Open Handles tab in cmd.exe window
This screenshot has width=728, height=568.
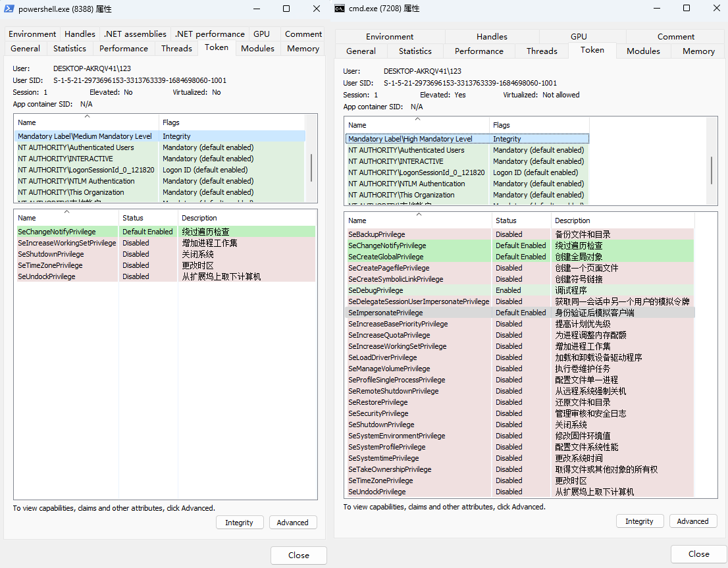(492, 36)
